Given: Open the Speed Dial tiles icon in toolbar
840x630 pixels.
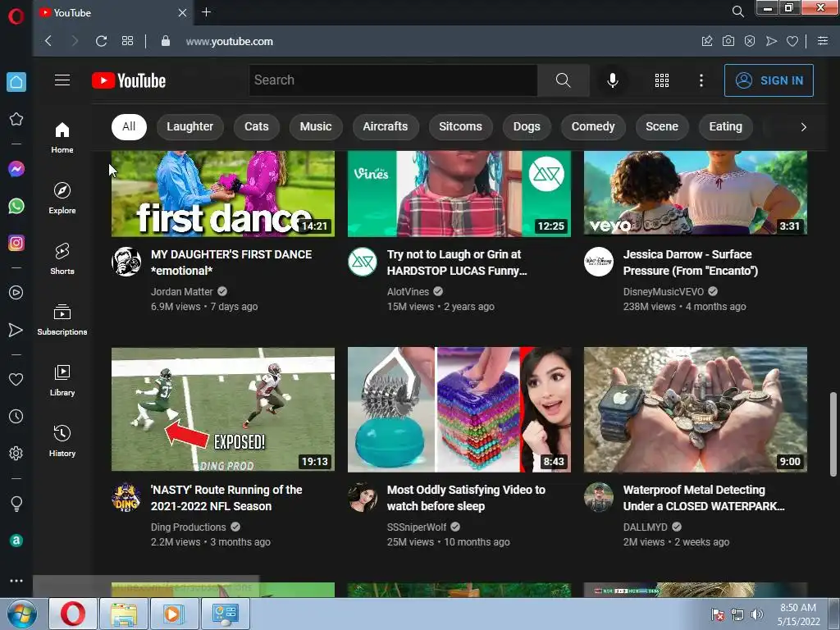Looking at the screenshot, I should pos(127,41).
